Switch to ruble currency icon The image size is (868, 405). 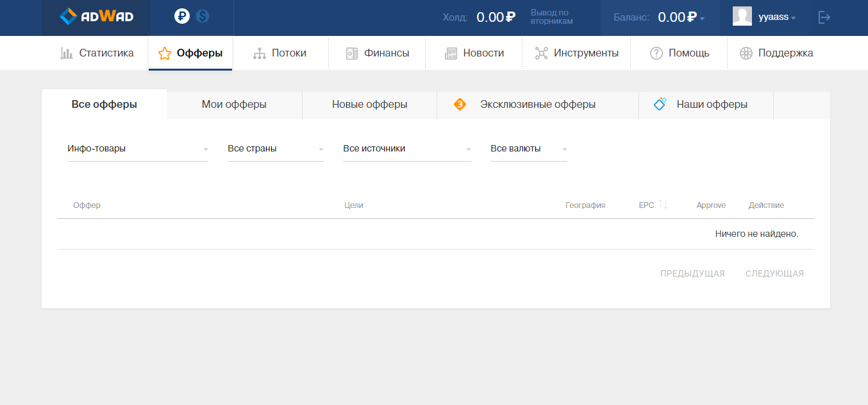182,17
